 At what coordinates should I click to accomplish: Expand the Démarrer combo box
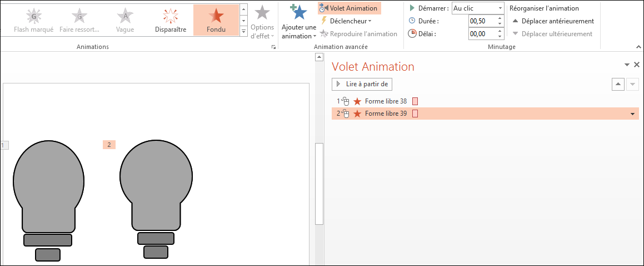click(501, 8)
